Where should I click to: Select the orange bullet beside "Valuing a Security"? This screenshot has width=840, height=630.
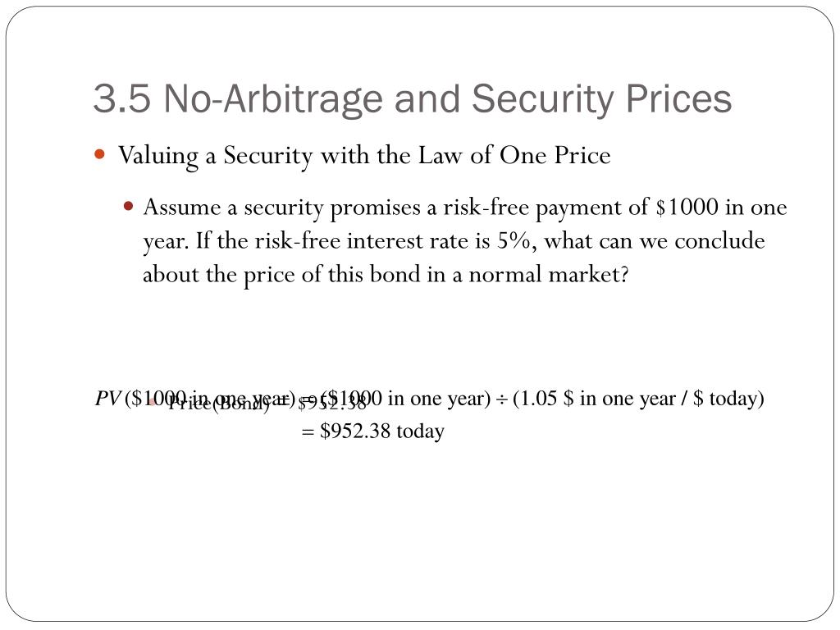[99, 155]
